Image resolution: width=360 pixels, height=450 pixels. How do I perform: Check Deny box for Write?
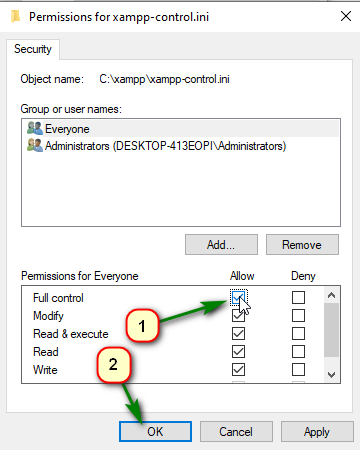pos(298,369)
